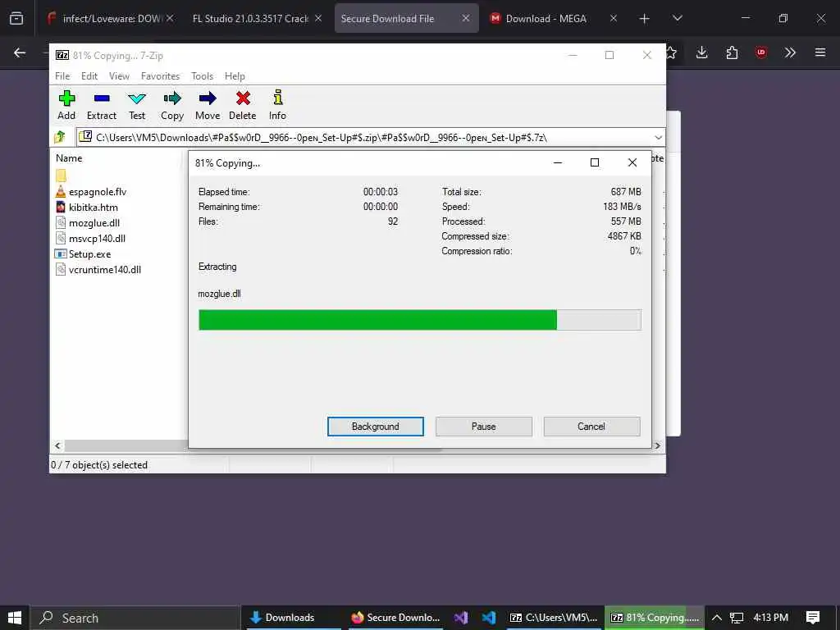
Task: Click the Copy toolbar icon
Action: [x=172, y=105]
